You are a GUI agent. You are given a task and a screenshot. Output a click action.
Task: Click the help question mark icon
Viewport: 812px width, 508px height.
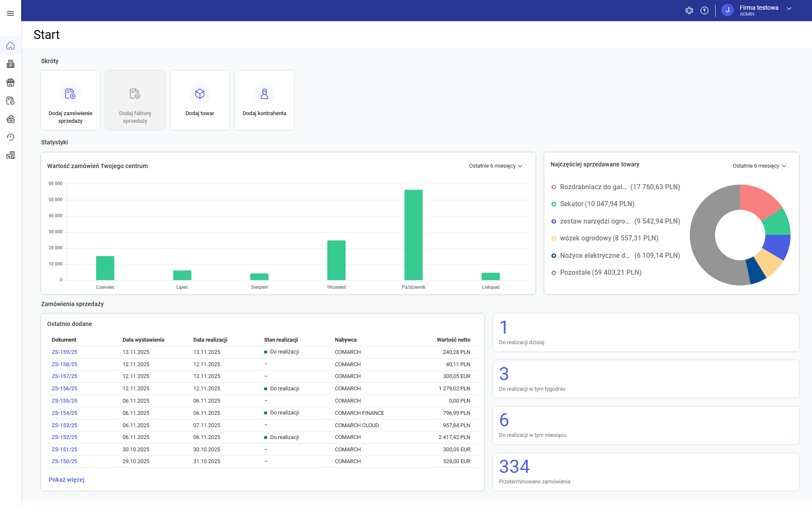pos(704,11)
